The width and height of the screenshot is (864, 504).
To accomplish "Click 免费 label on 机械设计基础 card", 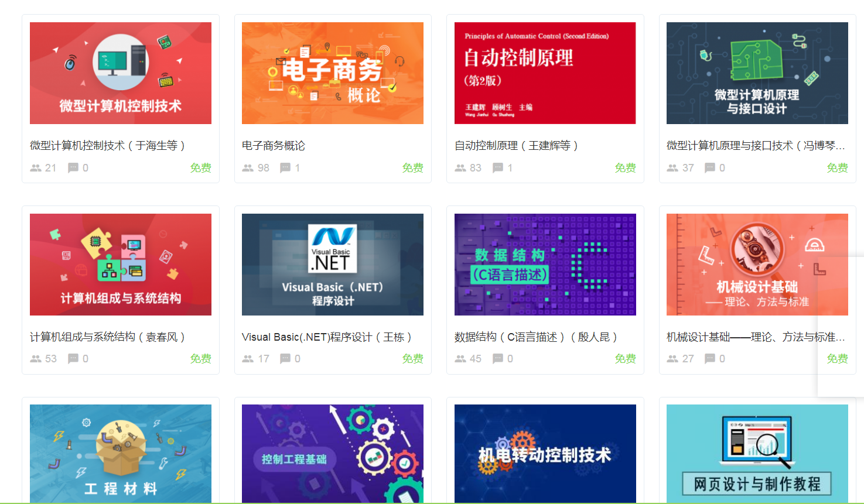I will (x=837, y=359).
